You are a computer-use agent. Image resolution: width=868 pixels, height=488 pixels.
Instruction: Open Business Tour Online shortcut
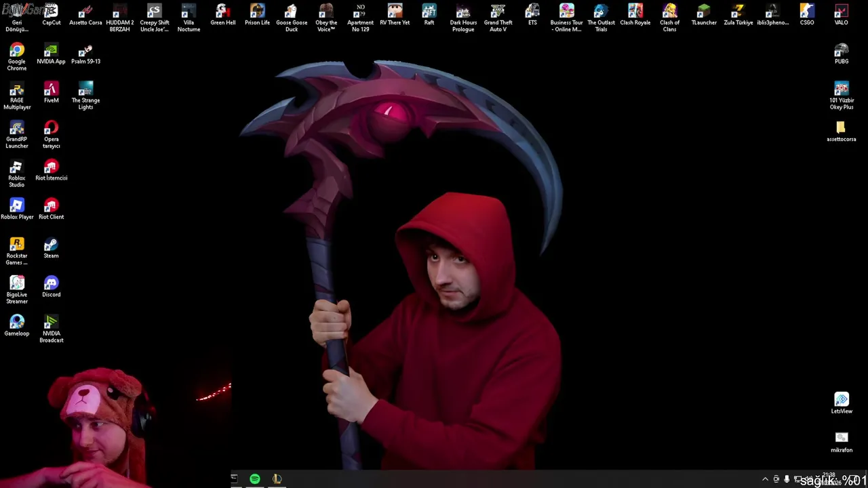click(566, 18)
